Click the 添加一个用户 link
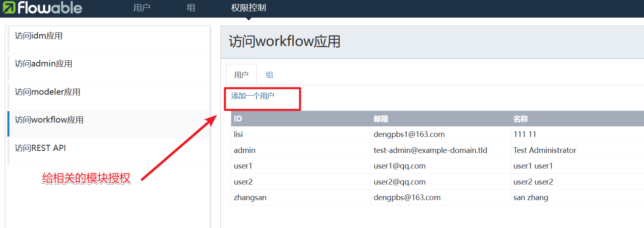Viewport: 644px width, 228px height. pos(252,96)
